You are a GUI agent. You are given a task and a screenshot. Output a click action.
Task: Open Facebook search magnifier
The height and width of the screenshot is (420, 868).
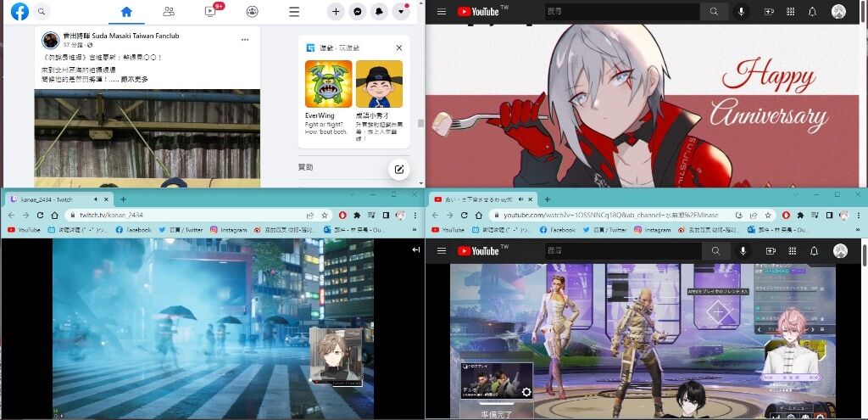pyautogui.click(x=42, y=11)
